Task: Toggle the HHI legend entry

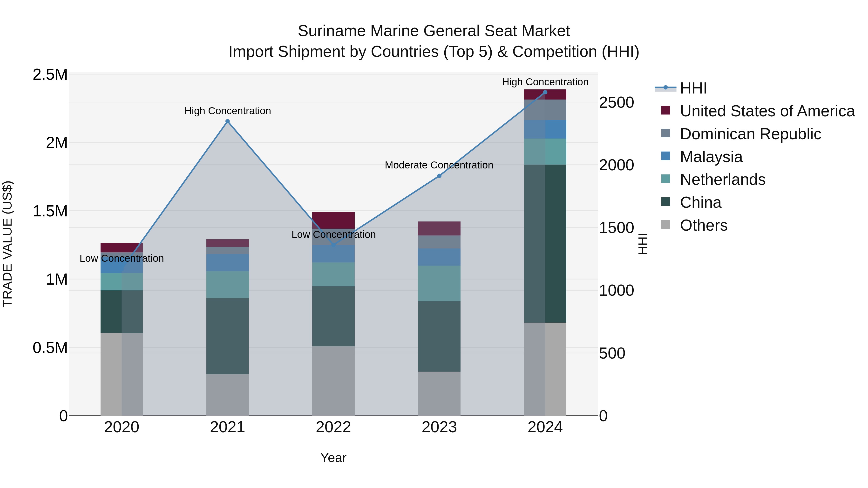Action: tap(681, 88)
